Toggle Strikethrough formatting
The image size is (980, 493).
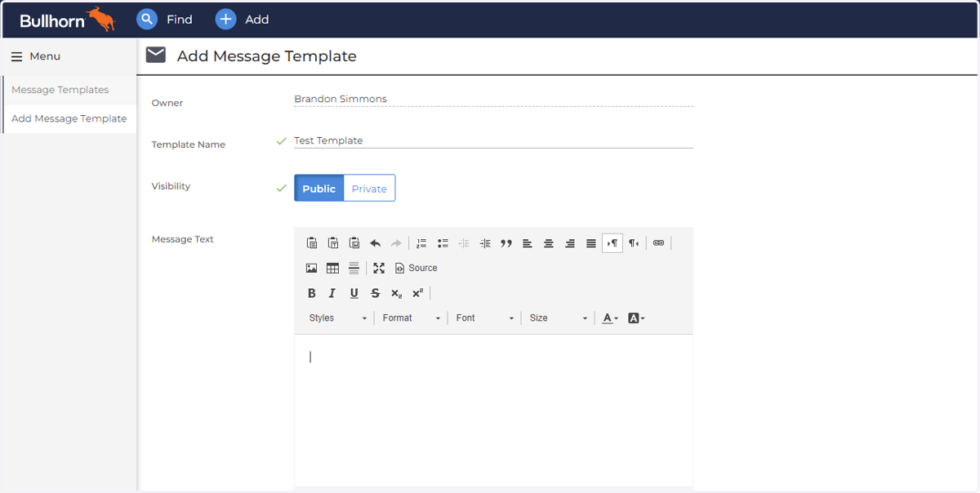point(376,293)
